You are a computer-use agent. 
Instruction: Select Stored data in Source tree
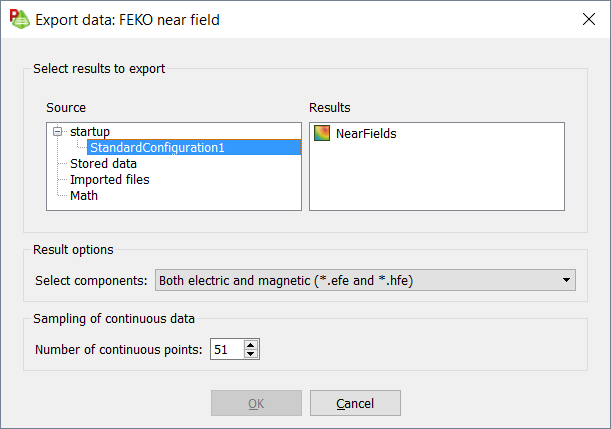pyautogui.click(x=103, y=164)
